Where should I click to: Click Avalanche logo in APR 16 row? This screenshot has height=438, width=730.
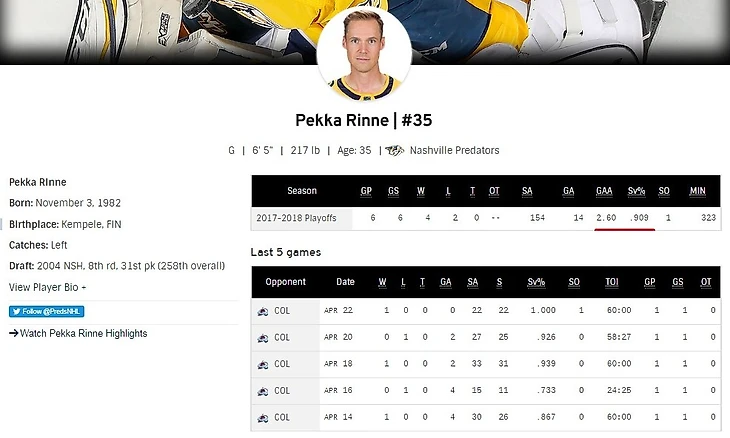coord(263,391)
